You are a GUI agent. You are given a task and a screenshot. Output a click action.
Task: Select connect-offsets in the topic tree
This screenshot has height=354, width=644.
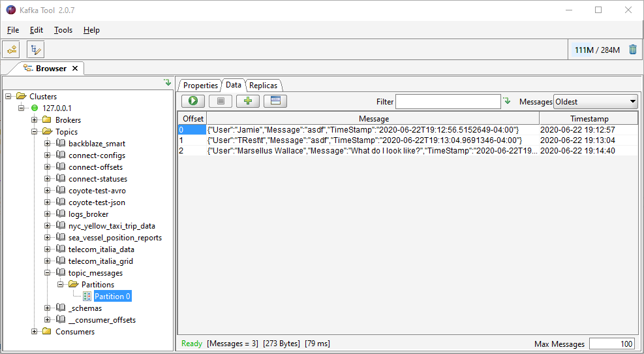[96, 167]
